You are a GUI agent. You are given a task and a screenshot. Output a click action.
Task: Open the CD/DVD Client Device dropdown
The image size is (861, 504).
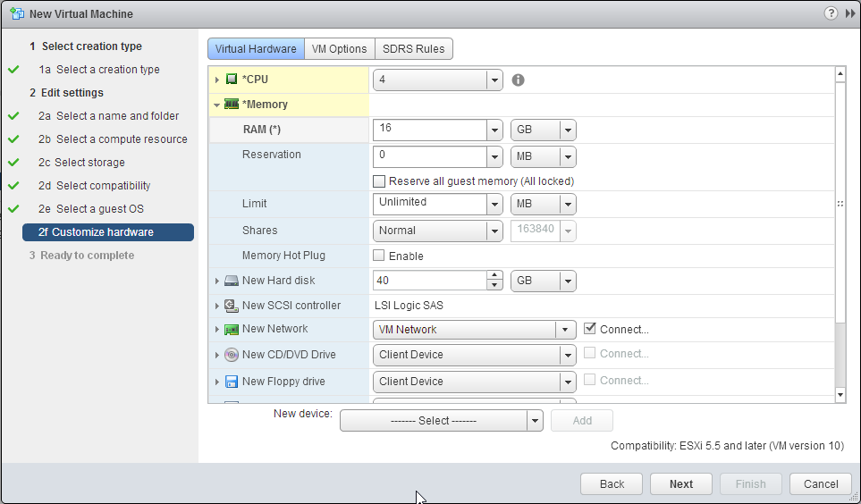(475, 355)
